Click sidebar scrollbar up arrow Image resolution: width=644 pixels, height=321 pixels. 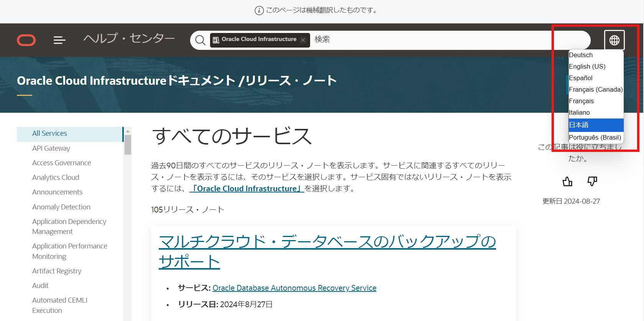click(x=128, y=131)
